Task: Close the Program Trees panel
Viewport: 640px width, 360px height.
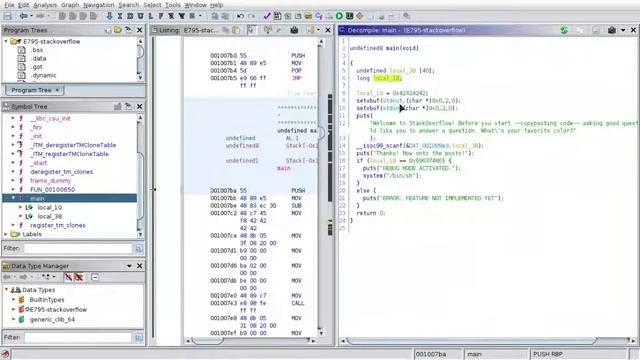Action: click(140, 30)
